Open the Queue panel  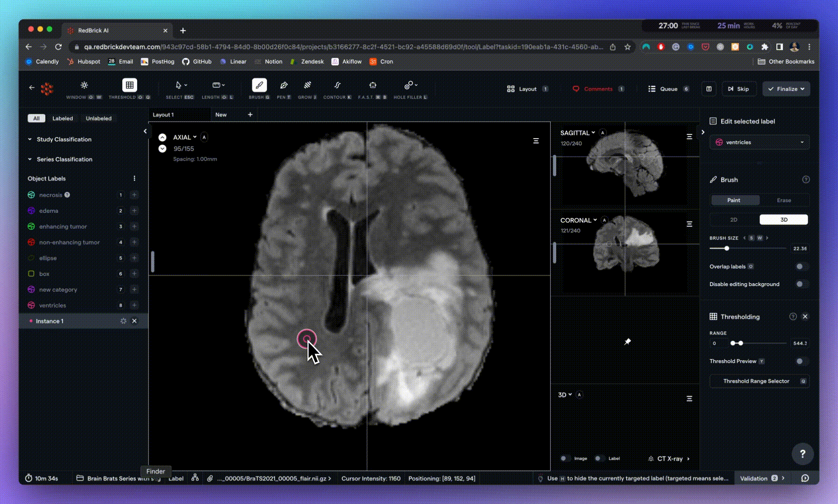(x=668, y=89)
